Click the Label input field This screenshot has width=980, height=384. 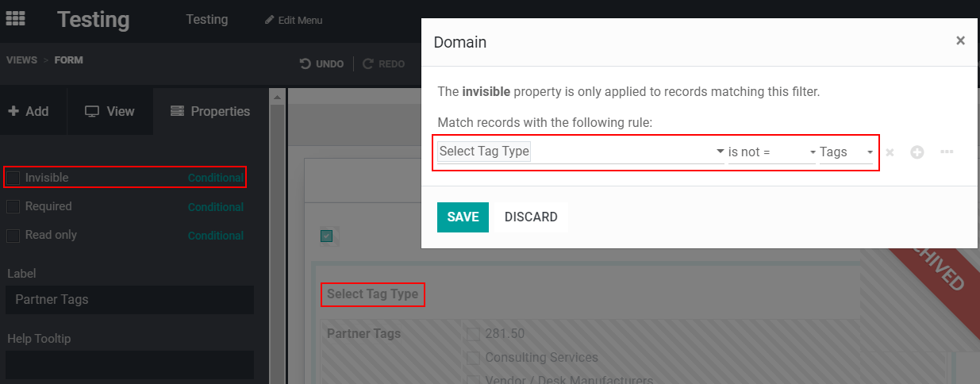point(129,300)
